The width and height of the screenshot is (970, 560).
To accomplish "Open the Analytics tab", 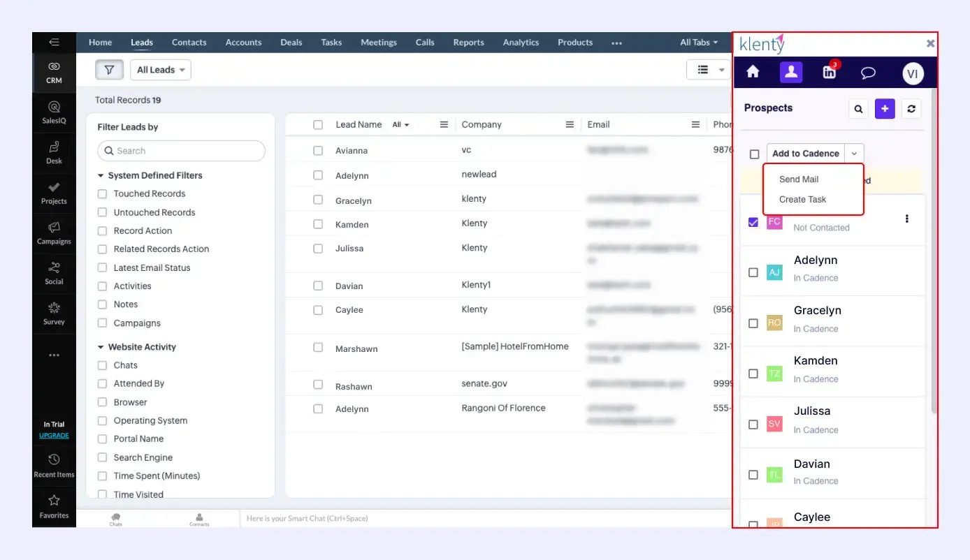I will pos(521,42).
